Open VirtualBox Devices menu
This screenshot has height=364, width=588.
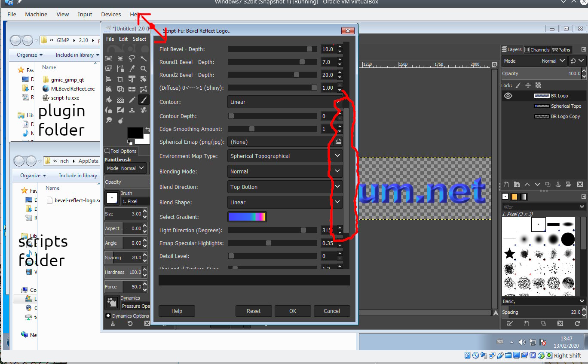pyautogui.click(x=111, y=14)
